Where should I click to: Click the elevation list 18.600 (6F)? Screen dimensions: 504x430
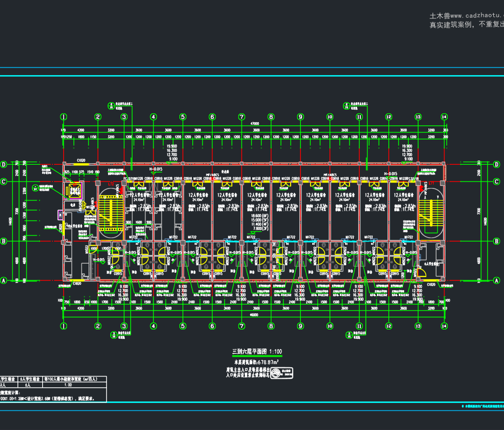click(260, 216)
